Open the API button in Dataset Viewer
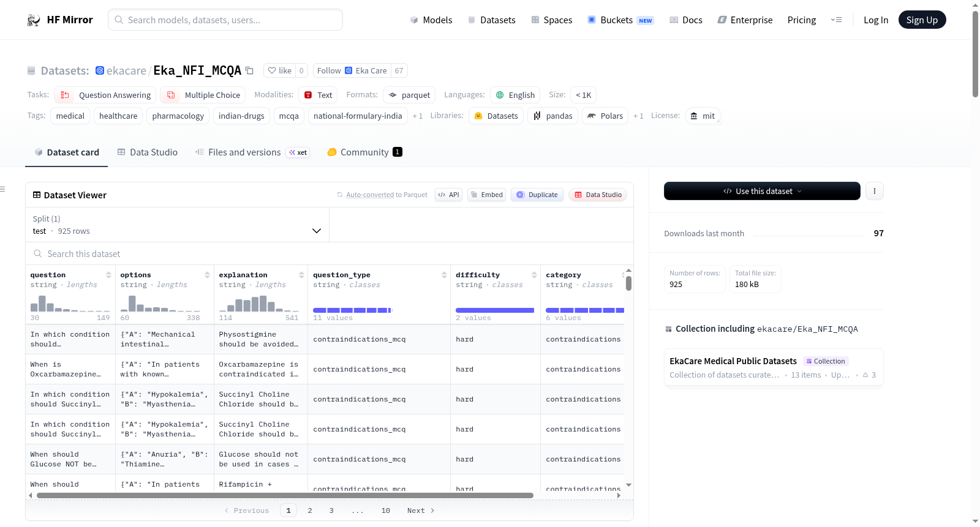The height and width of the screenshot is (527, 980). 448,195
